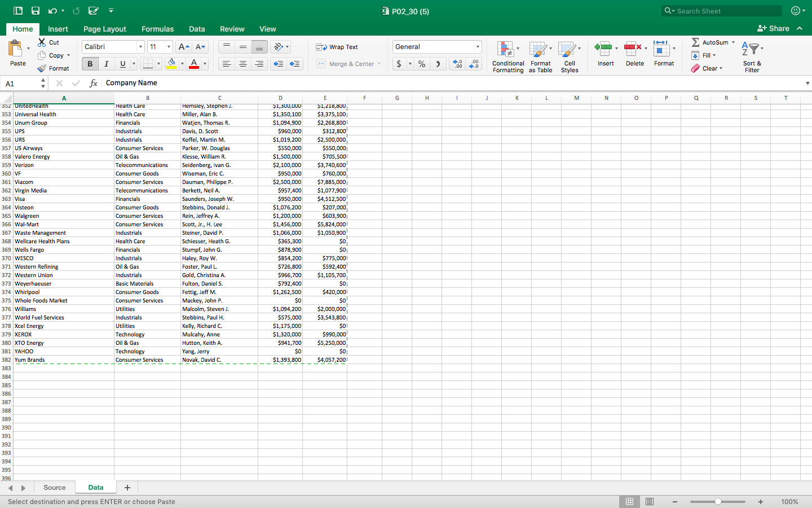Switch to Page Layout view icon
812x508 pixels.
point(650,502)
